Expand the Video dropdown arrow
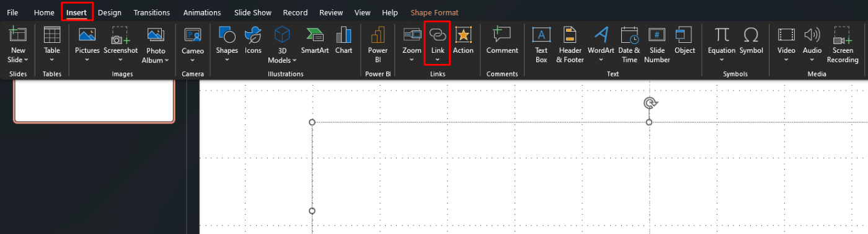Image resolution: width=868 pixels, height=234 pixels. tap(786, 60)
